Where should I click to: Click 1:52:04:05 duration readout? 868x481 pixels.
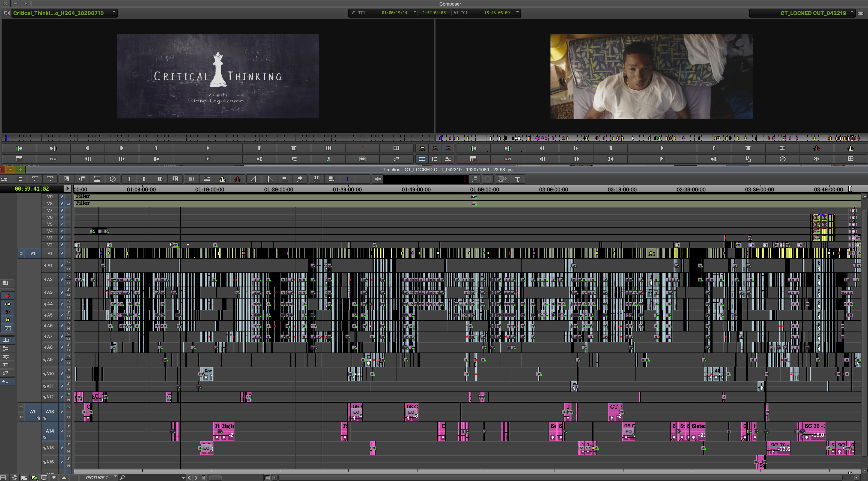(434, 12)
